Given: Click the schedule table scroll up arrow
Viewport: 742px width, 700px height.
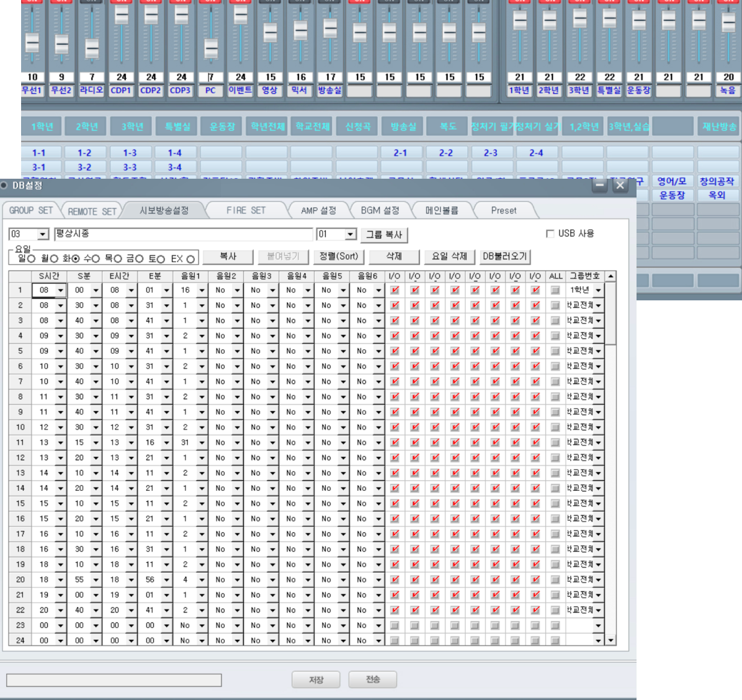Looking at the screenshot, I should [611, 276].
